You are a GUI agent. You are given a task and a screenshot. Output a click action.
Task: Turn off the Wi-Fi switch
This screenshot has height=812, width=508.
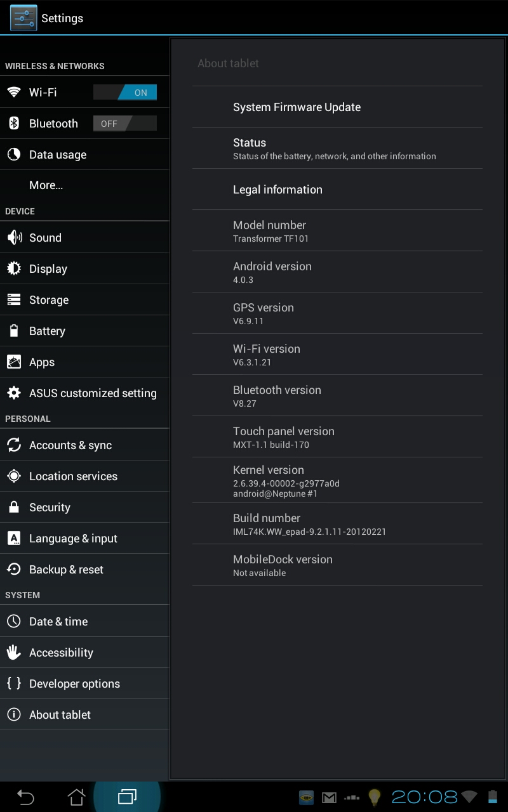coord(125,92)
